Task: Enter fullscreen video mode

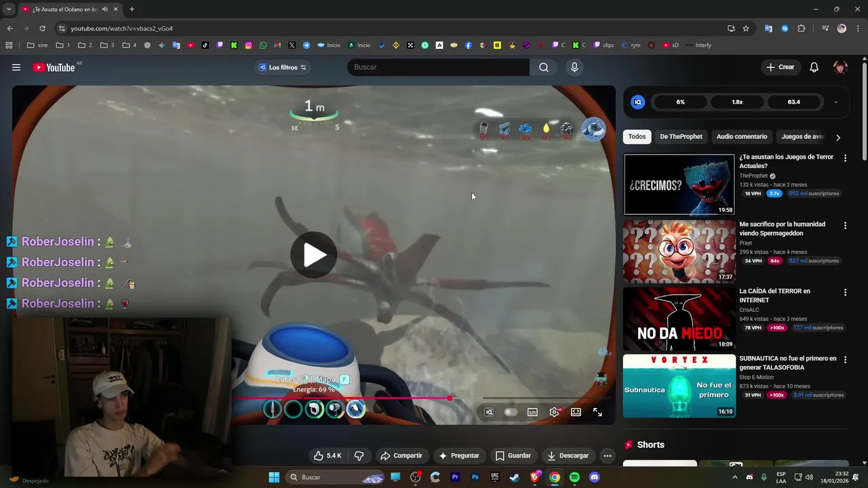Action: (x=597, y=412)
